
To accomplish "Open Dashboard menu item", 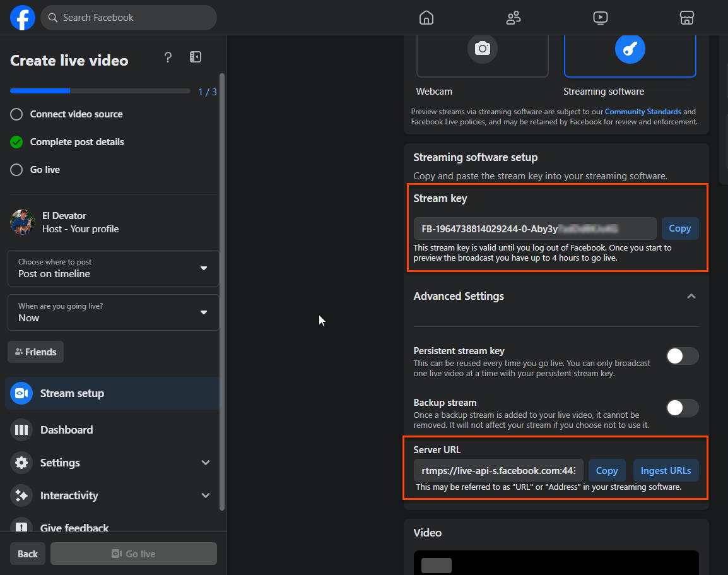I will 112,430.
